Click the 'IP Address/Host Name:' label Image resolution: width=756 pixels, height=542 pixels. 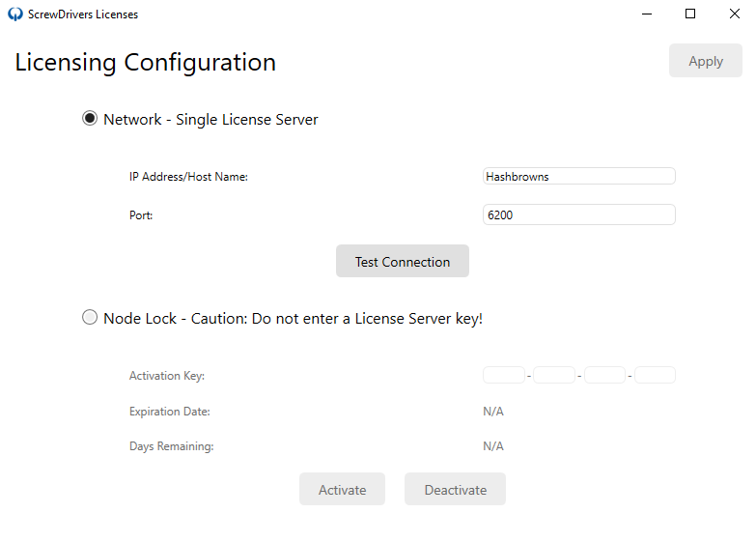click(188, 177)
